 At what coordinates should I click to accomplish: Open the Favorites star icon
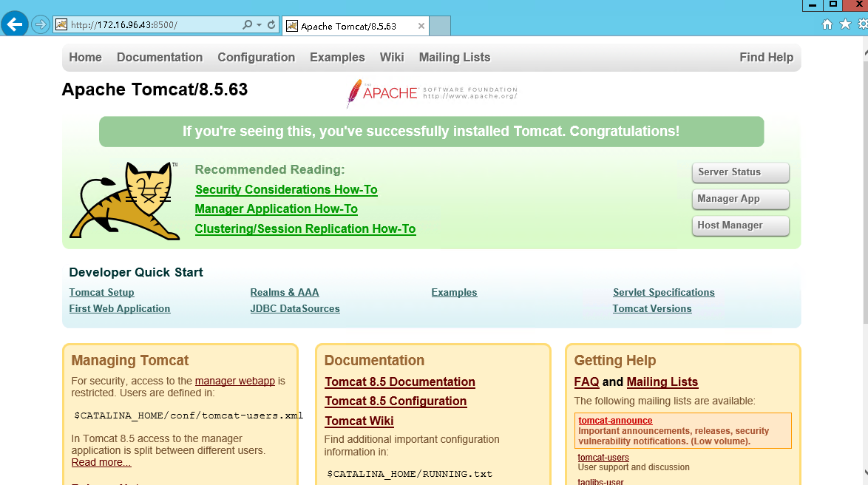point(845,24)
